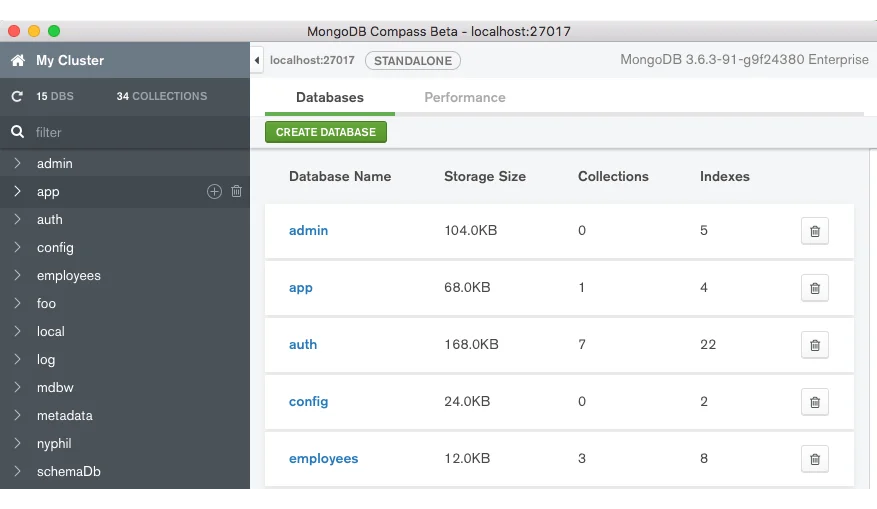This screenshot has width=877, height=509.
Task: Select foo in the sidebar list
Action: click(x=46, y=303)
